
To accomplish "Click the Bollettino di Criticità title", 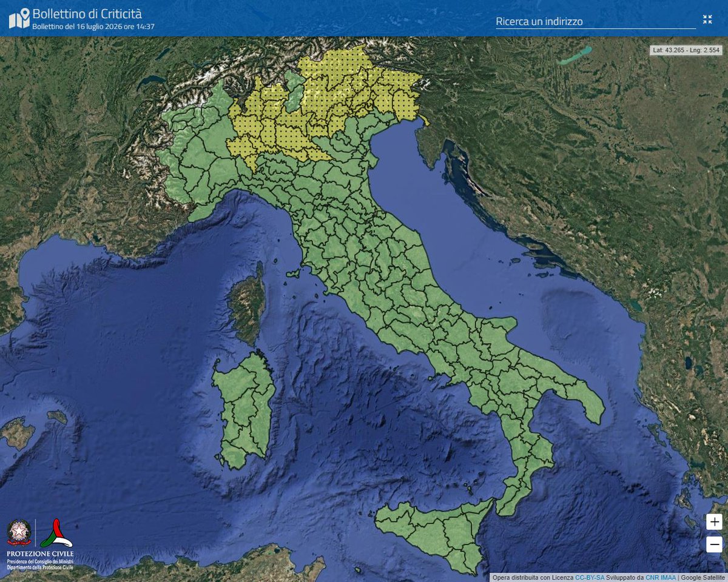I will 87,13.
